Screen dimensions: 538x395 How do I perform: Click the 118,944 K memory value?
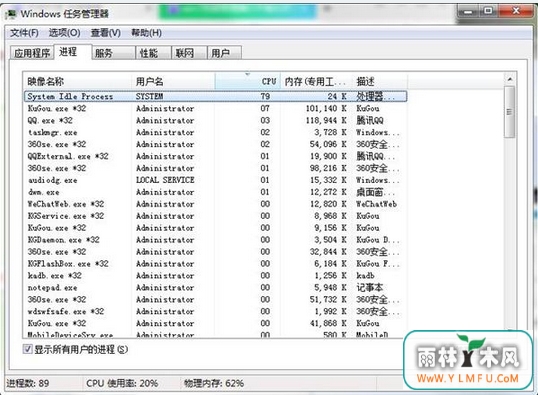point(326,120)
